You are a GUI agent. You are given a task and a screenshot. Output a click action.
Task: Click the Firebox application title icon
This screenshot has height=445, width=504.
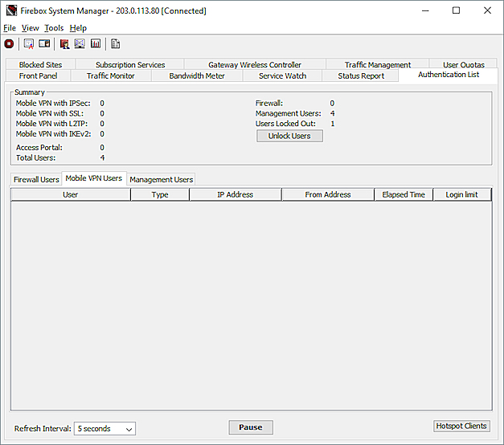coord(11,10)
